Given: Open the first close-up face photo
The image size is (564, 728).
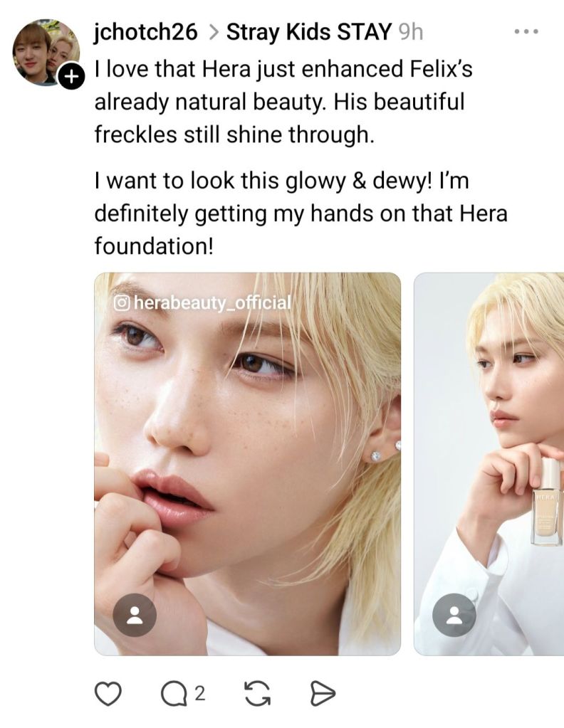Looking at the screenshot, I should pyautogui.click(x=247, y=463).
